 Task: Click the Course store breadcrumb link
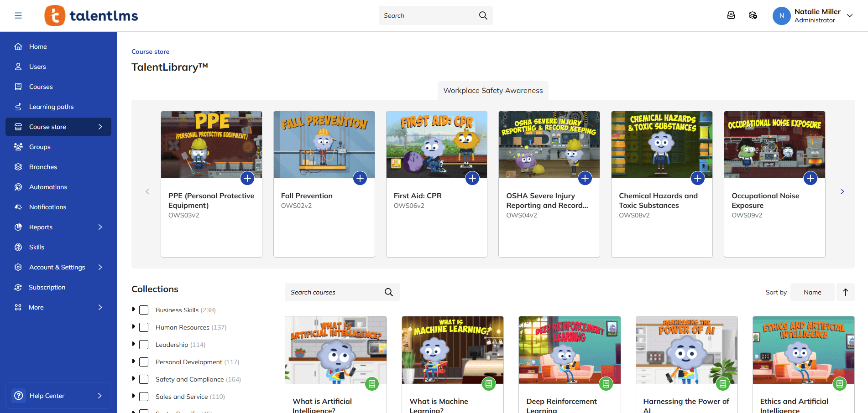click(150, 52)
